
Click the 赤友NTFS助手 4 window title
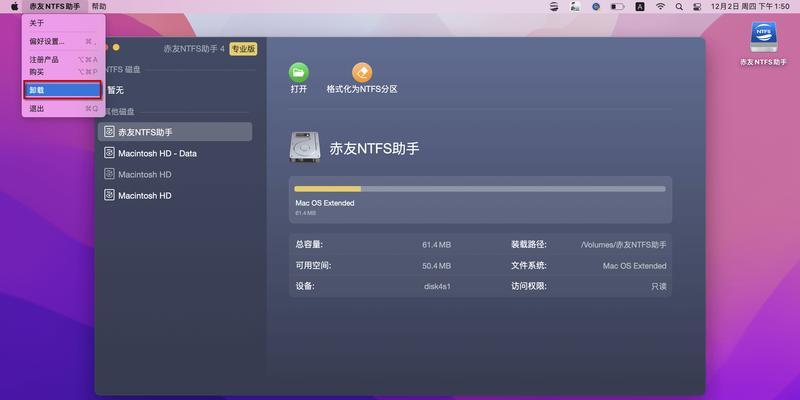click(194, 49)
